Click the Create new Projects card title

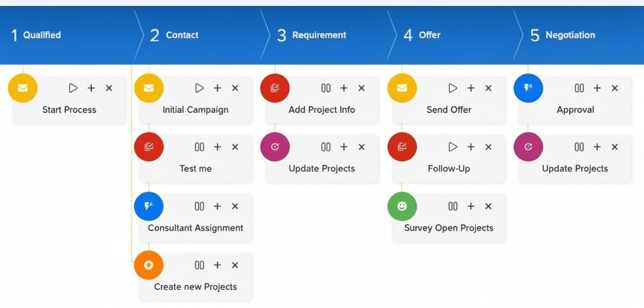click(x=195, y=287)
